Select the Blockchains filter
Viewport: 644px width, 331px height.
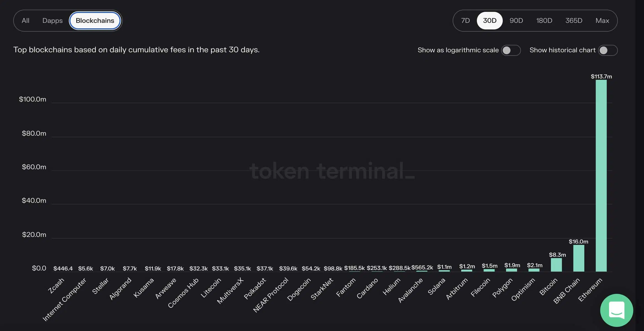[95, 20]
